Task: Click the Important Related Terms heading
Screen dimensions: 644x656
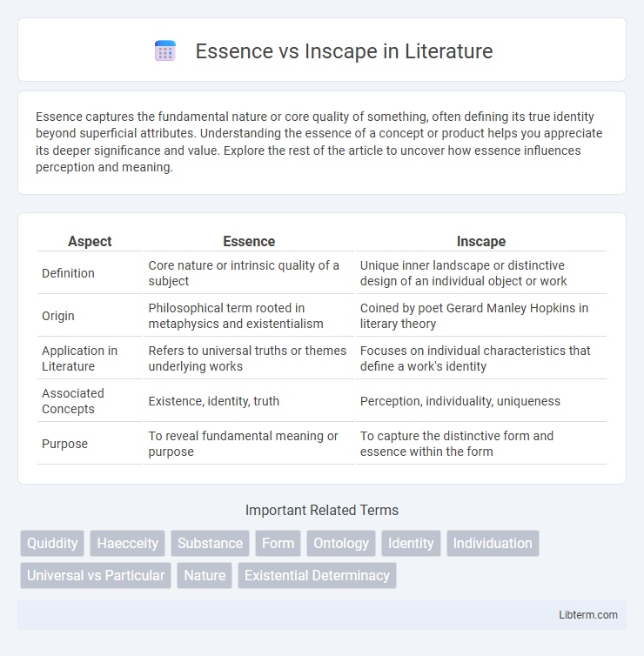Action: (x=322, y=510)
